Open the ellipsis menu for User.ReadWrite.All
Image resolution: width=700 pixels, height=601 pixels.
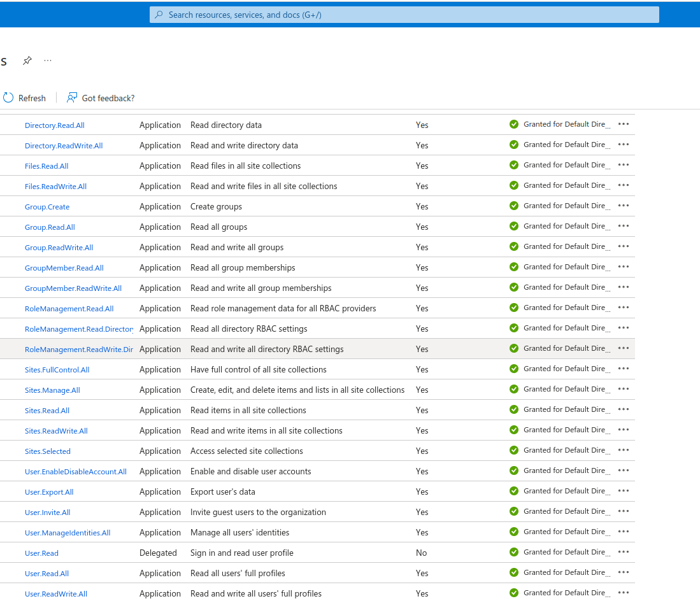click(x=624, y=593)
